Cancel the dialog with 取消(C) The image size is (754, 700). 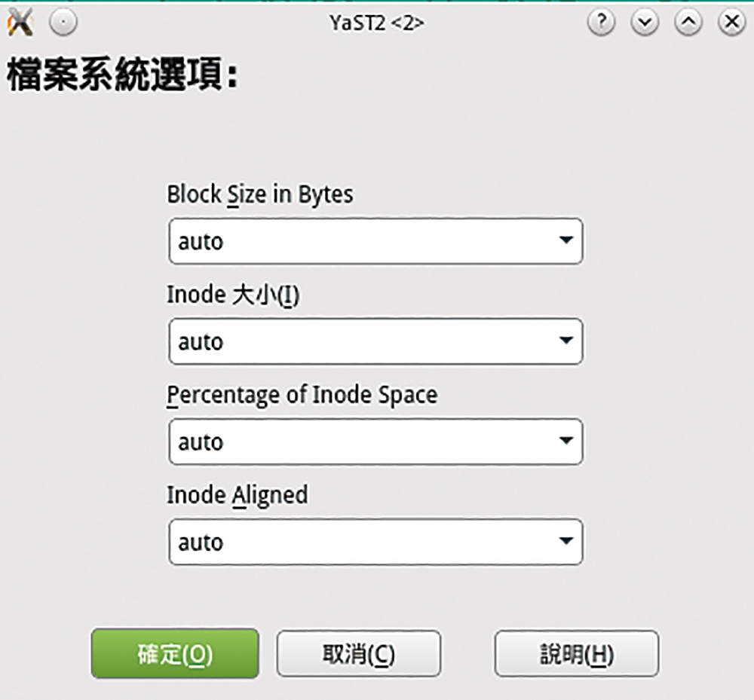click(x=359, y=653)
